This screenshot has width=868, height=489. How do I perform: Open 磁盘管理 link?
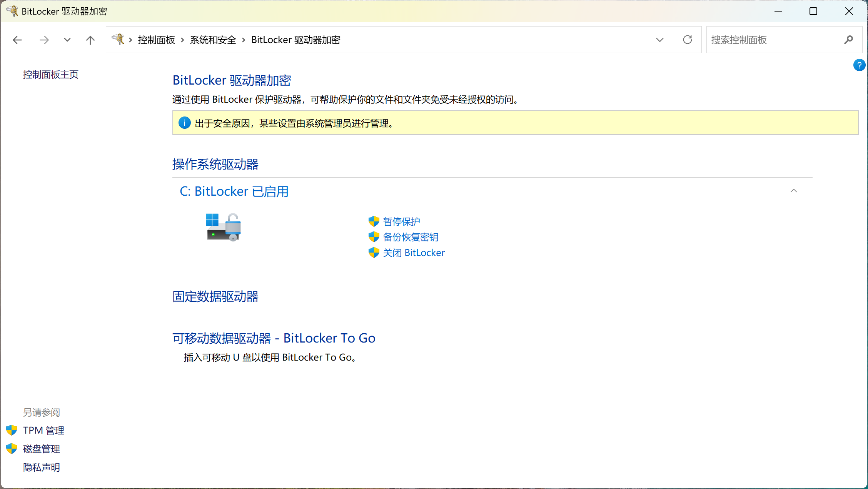pyautogui.click(x=42, y=449)
